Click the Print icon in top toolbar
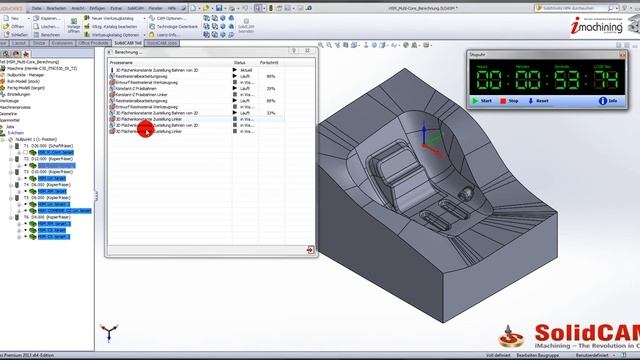The image size is (640, 360). (x=232, y=8)
